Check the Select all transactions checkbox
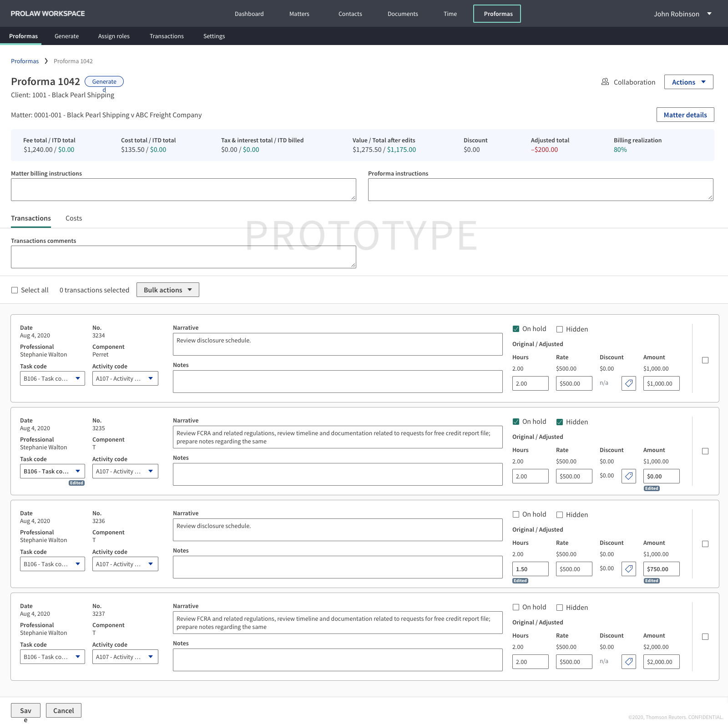Viewport: 728px width, 724px height. [15, 290]
